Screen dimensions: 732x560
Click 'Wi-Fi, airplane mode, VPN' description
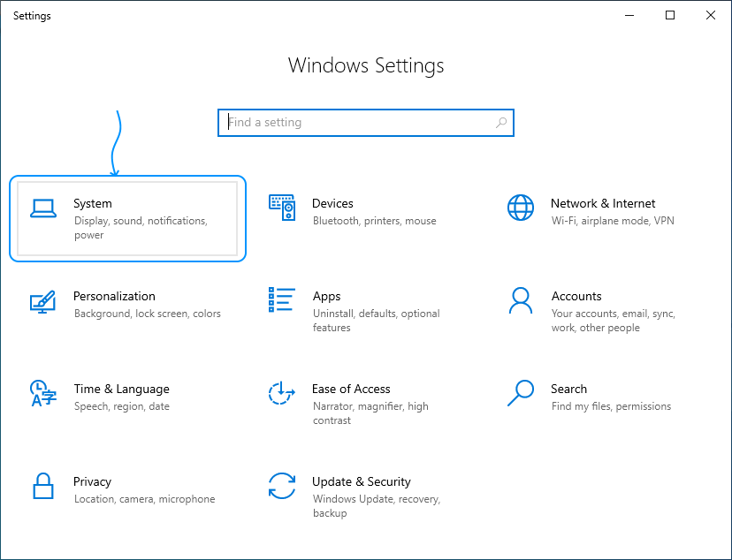613,221
